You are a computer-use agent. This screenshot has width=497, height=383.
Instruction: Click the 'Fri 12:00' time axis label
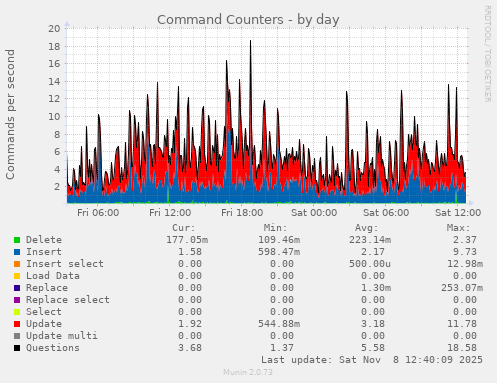click(x=170, y=212)
